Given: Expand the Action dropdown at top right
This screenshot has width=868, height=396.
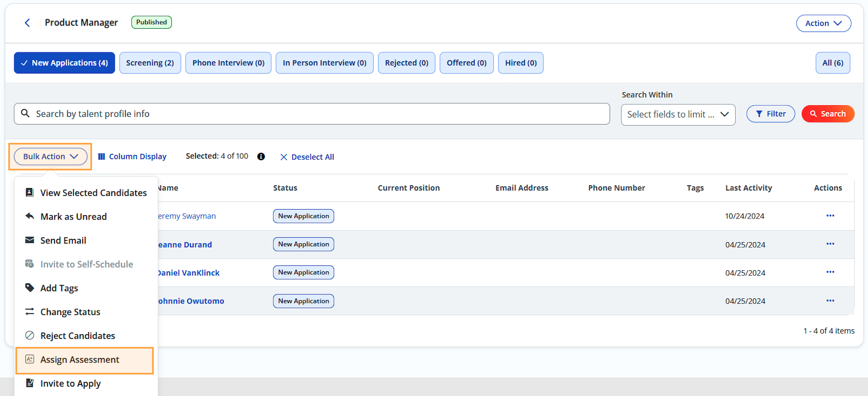Looking at the screenshot, I should coord(823,23).
